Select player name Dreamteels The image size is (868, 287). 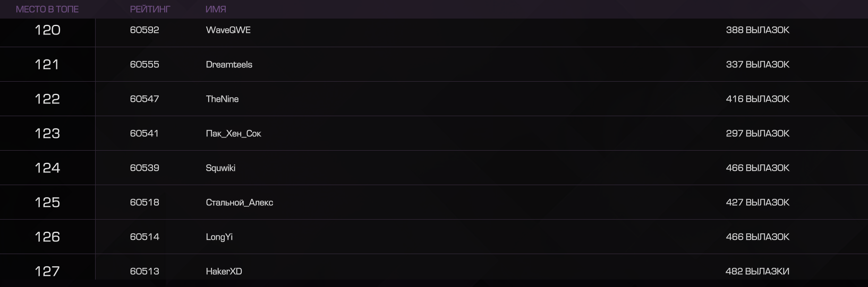[229, 65]
